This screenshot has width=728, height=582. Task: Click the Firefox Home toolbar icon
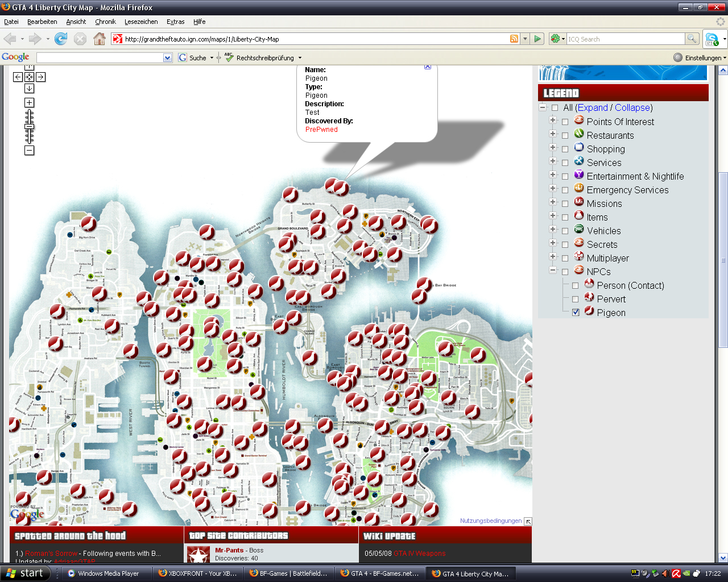[100, 39]
